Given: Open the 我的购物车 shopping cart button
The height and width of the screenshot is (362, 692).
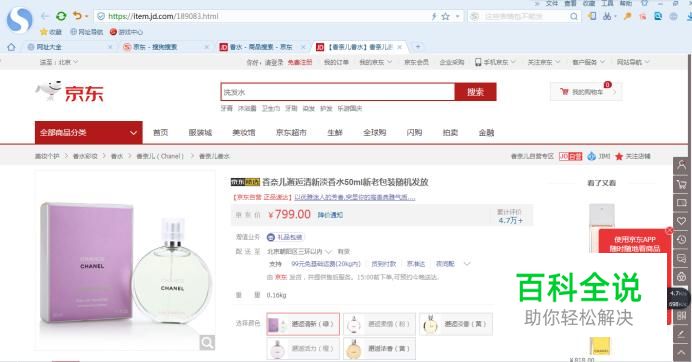Looking at the screenshot, I should pos(586,92).
